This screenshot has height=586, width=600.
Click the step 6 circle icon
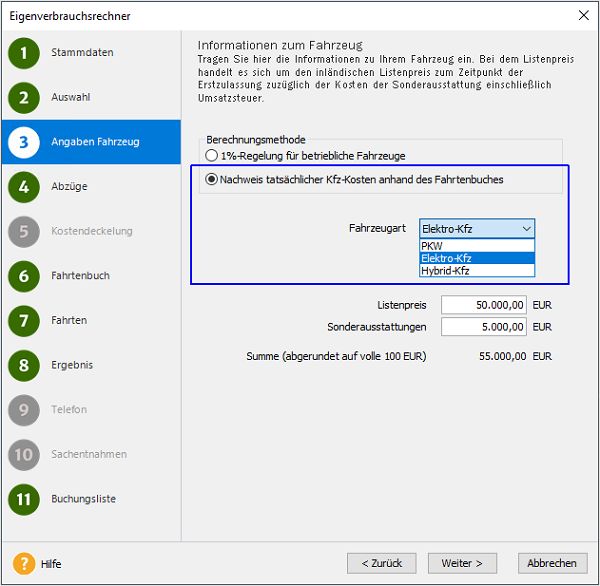pyautogui.click(x=24, y=276)
